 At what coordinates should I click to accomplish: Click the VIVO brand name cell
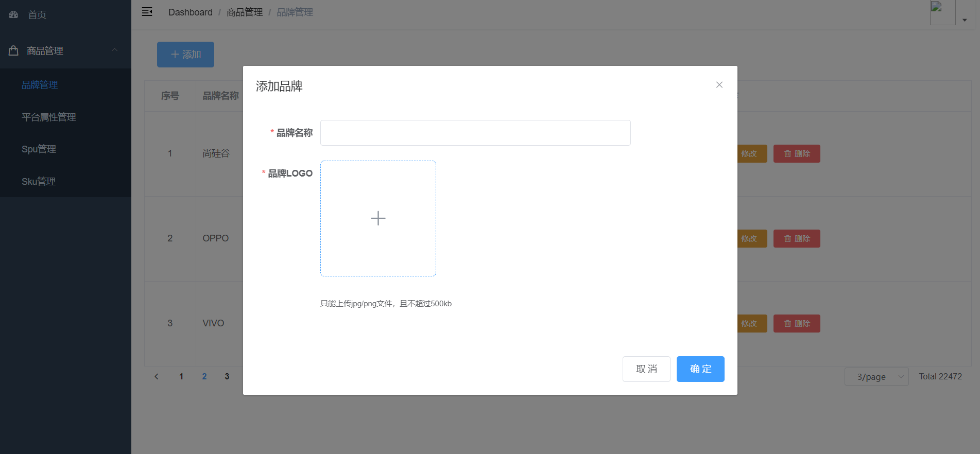pyautogui.click(x=213, y=323)
